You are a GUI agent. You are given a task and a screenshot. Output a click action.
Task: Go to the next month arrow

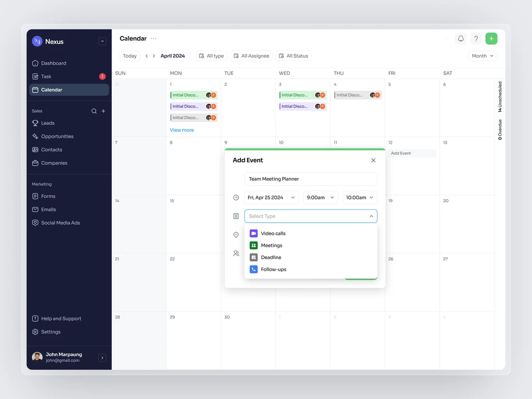tap(154, 56)
